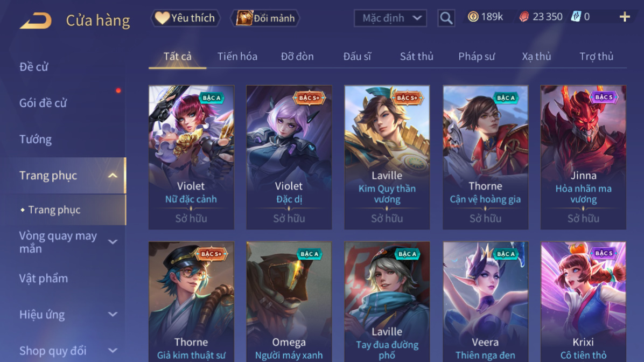644x362 pixels.
Task: Switch to the Pháp sư tab
Action: [477, 56]
